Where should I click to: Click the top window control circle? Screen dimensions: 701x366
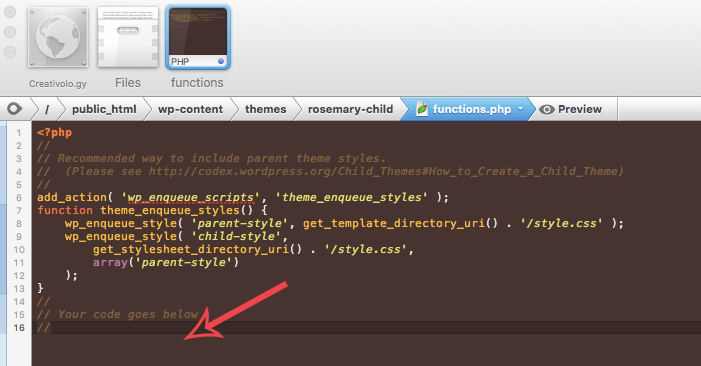coord(10,12)
